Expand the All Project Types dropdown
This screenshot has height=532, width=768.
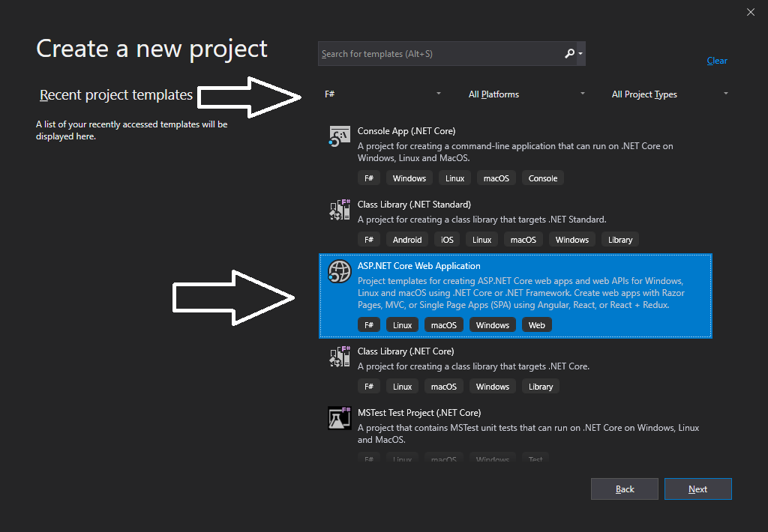pyautogui.click(x=670, y=94)
